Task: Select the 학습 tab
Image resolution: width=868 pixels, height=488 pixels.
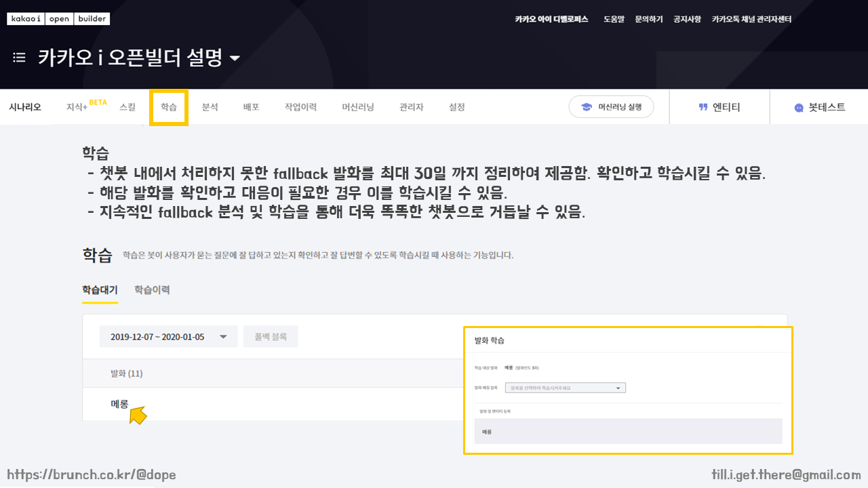Action: click(x=169, y=107)
